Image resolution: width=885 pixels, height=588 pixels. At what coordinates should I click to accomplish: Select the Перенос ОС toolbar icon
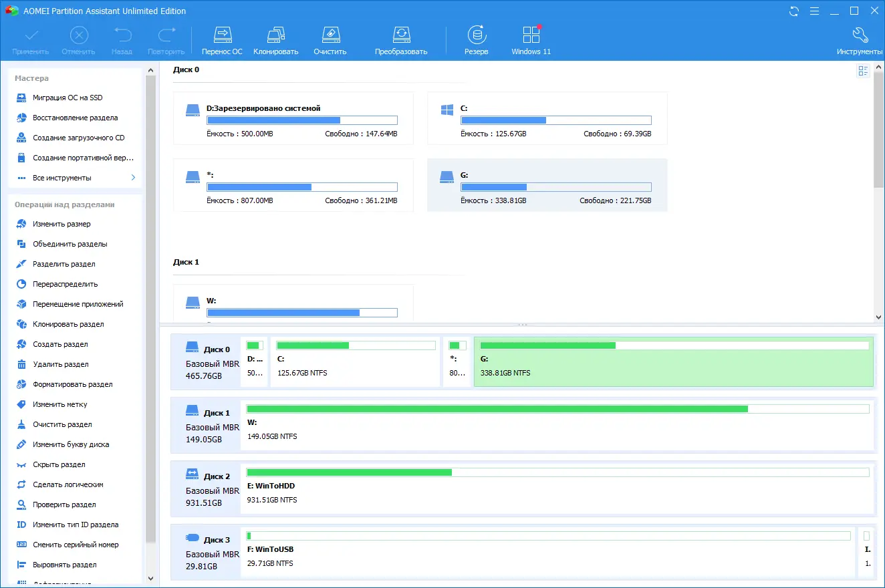point(222,39)
